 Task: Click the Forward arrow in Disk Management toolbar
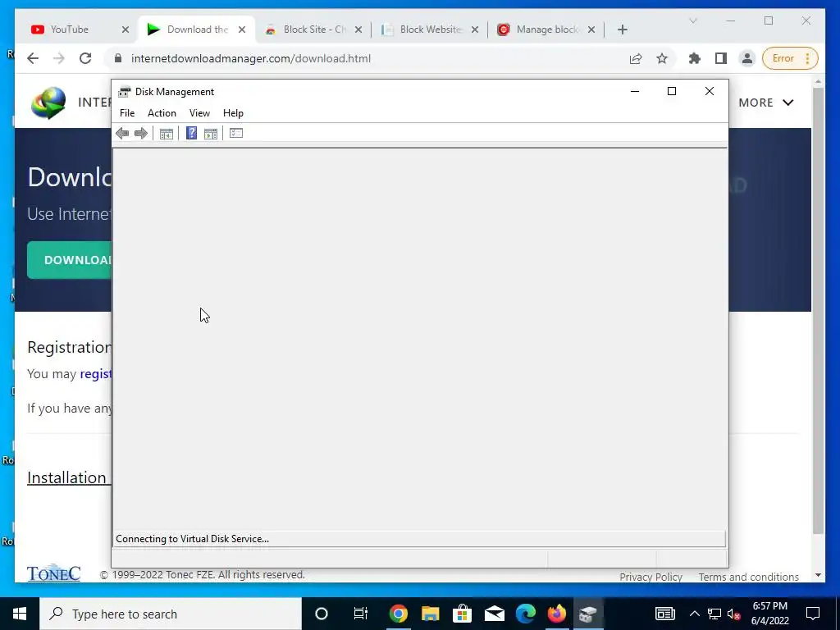point(141,134)
